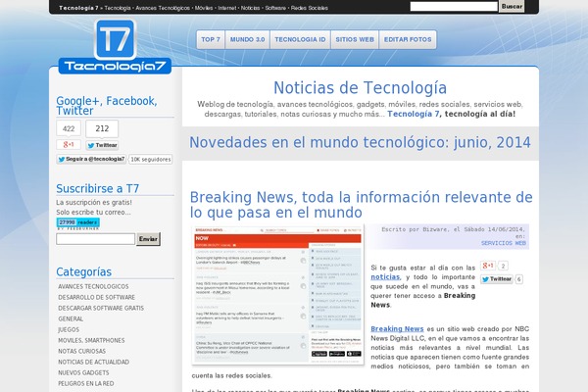Open the Breaking News article title

tap(361, 205)
